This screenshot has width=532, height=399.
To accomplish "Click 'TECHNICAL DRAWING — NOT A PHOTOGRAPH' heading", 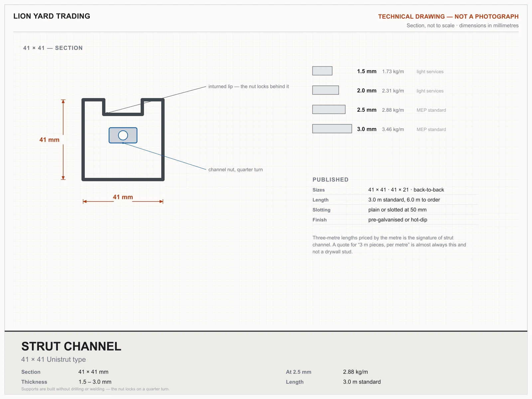I will [448, 17].
